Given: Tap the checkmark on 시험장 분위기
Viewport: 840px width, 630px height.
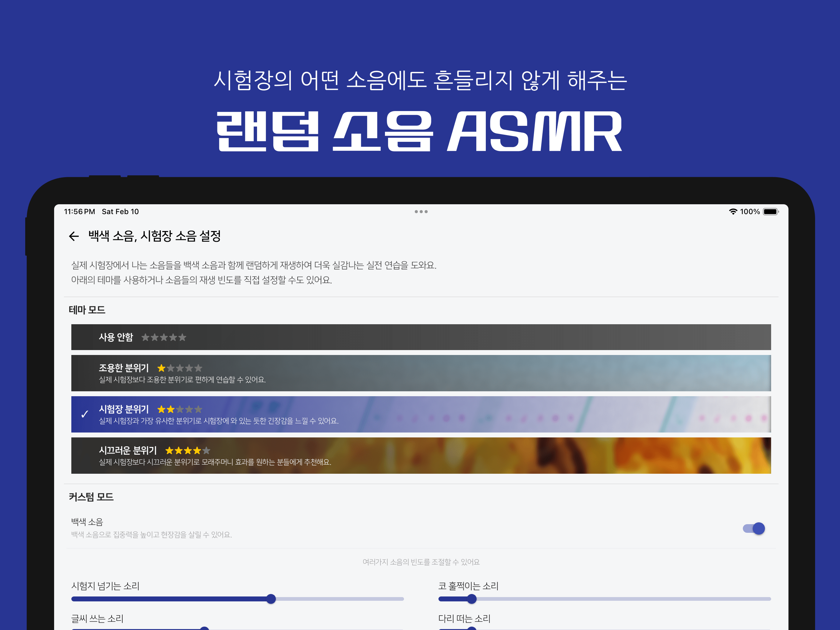Looking at the screenshot, I should (85, 414).
